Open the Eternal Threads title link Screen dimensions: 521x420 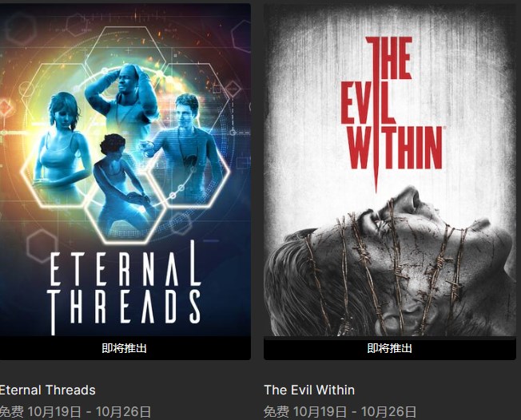pyautogui.click(x=47, y=390)
